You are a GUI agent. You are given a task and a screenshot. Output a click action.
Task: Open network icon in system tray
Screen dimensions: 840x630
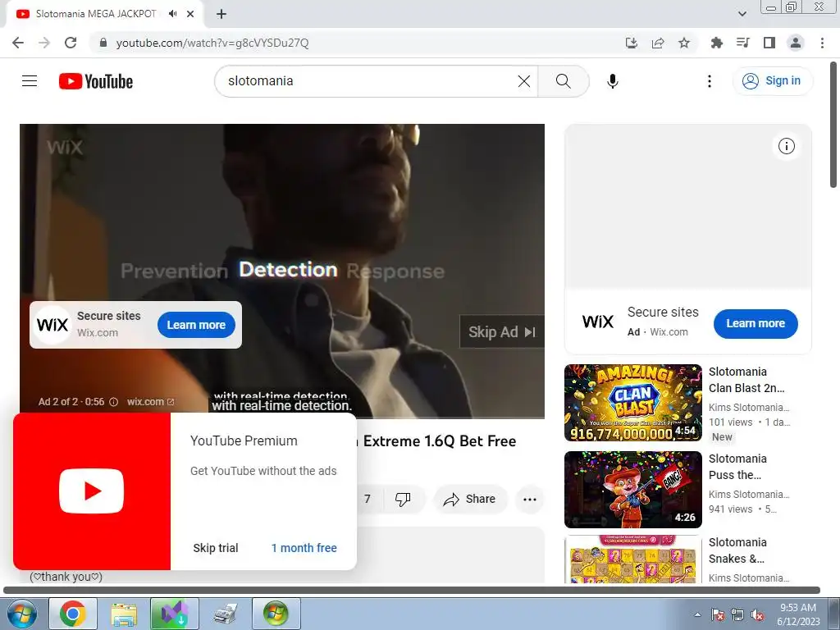tap(737, 614)
